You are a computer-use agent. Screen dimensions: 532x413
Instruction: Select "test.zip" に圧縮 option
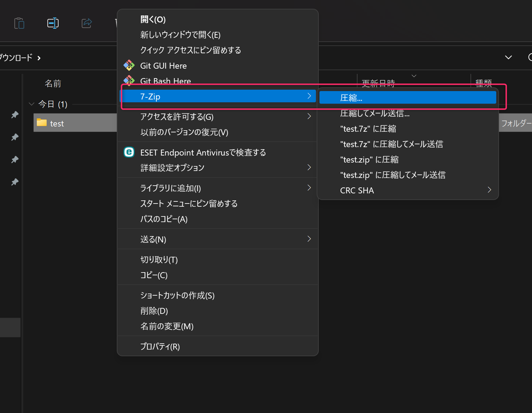[369, 160]
